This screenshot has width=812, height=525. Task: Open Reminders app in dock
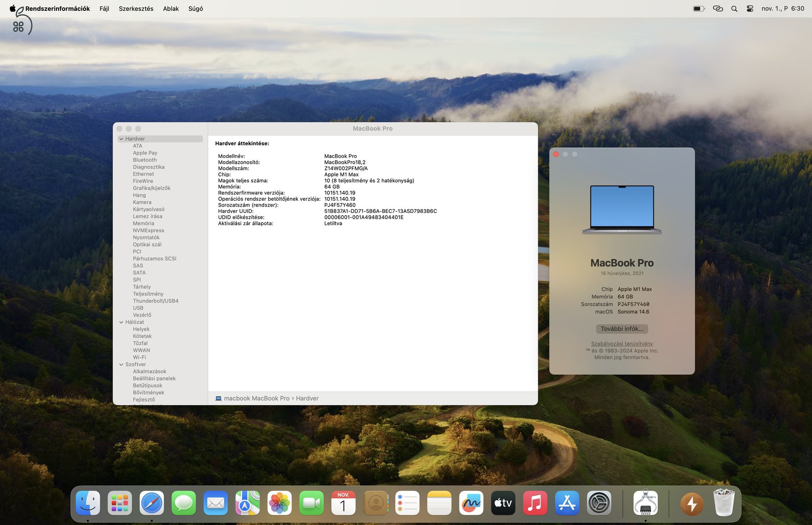407,503
